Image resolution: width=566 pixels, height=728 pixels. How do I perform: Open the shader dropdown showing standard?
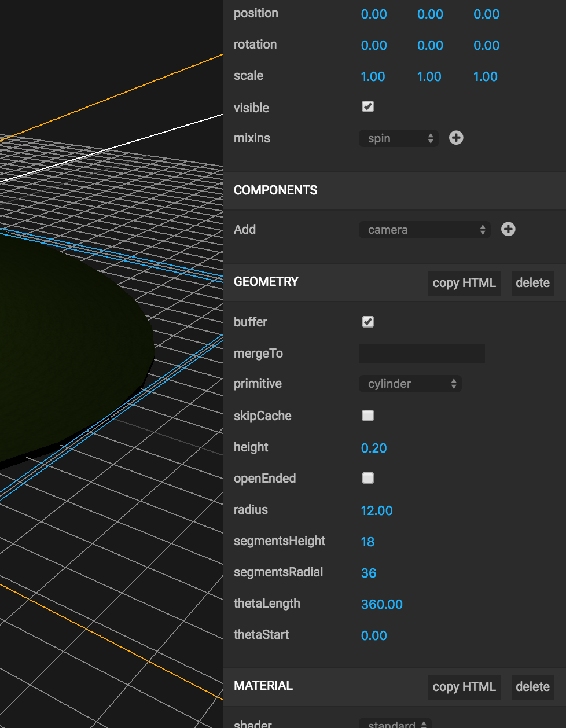tap(395, 723)
